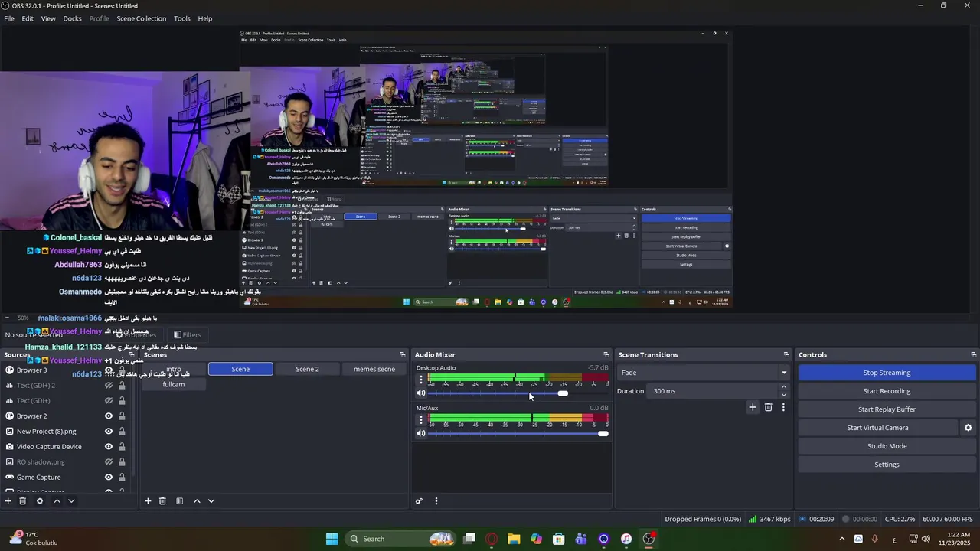The height and width of the screenshot is (551, 980).
Task: Open the Docks menu
Action: point(73,18)
